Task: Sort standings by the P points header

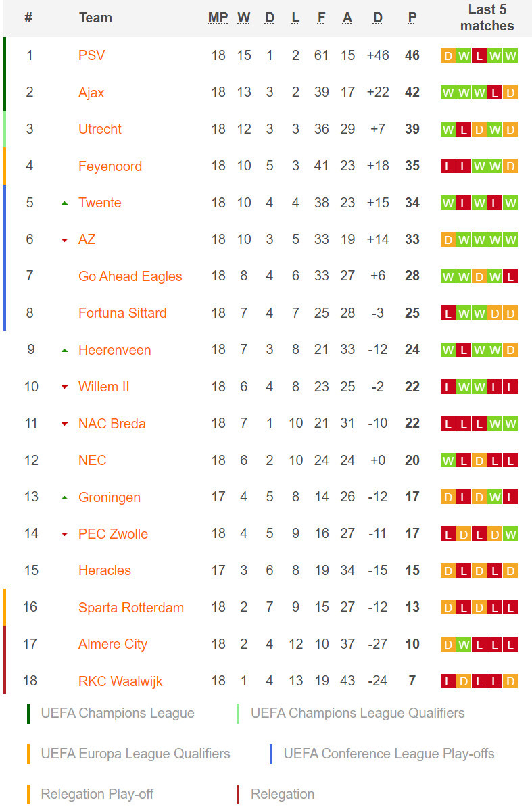Action: point(412,18)
